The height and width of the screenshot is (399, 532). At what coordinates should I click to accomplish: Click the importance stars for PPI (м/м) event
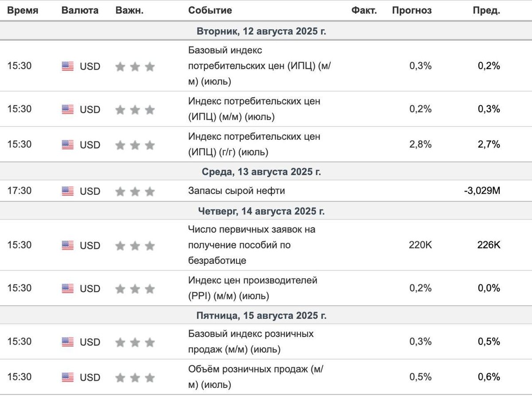[135, 289]
